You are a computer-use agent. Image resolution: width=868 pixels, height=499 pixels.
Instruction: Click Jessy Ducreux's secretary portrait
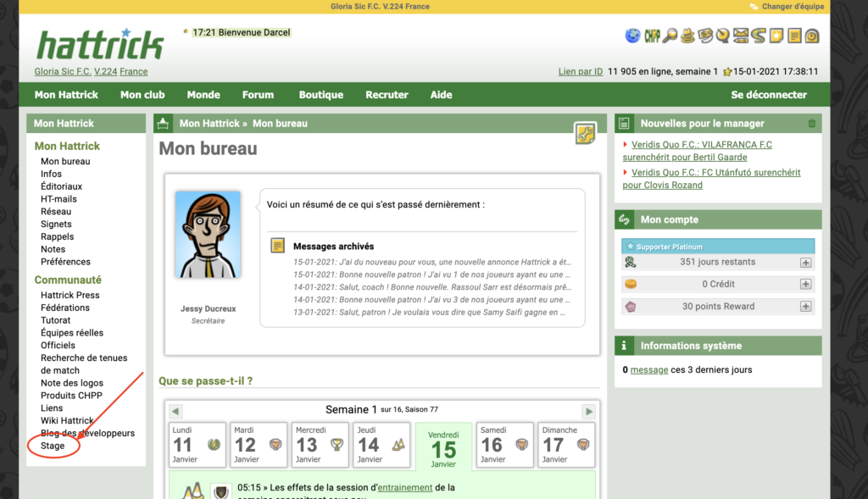point(208,235)
